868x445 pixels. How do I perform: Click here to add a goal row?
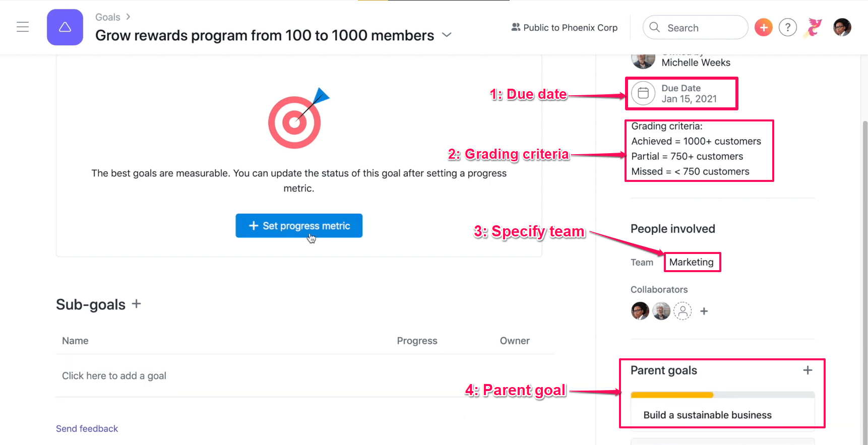point(305,375)
